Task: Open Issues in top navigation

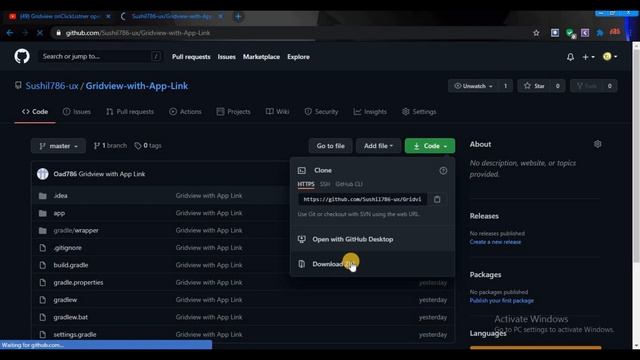Action: point(227,57)
